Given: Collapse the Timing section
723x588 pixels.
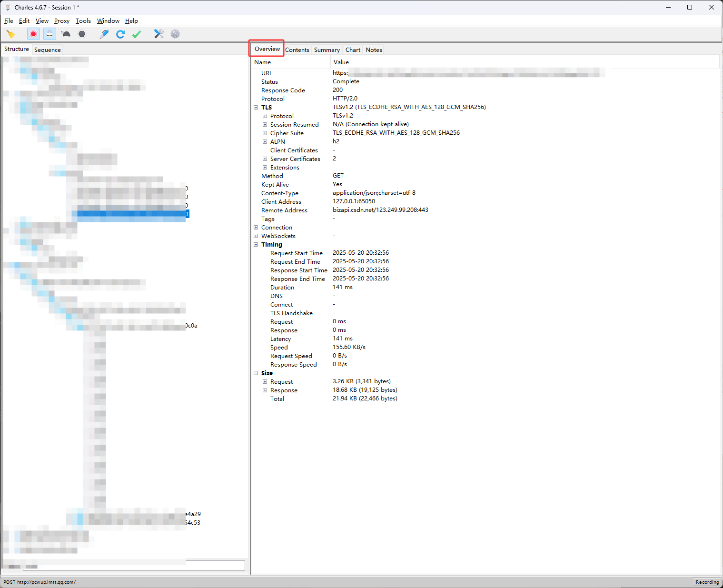Looking at the screenshot, I should click(256, 245).
